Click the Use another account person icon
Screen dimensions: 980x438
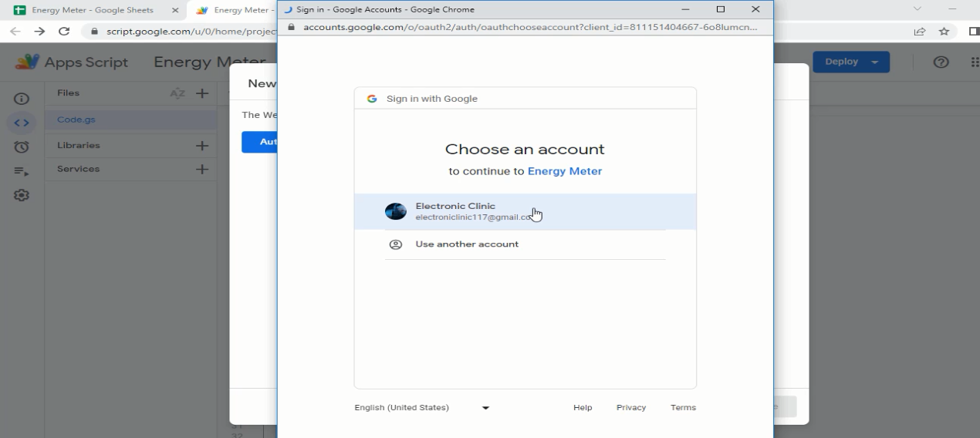(x=396, y=244)
